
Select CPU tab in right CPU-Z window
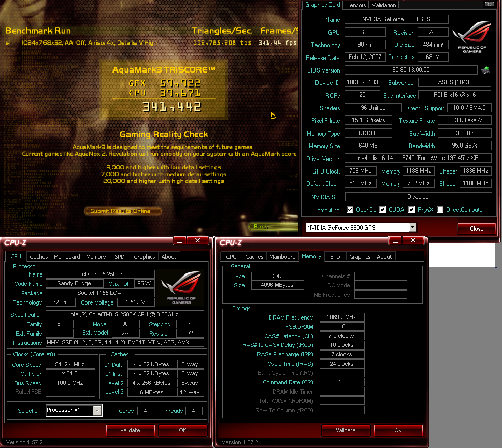tap(231, 257)
